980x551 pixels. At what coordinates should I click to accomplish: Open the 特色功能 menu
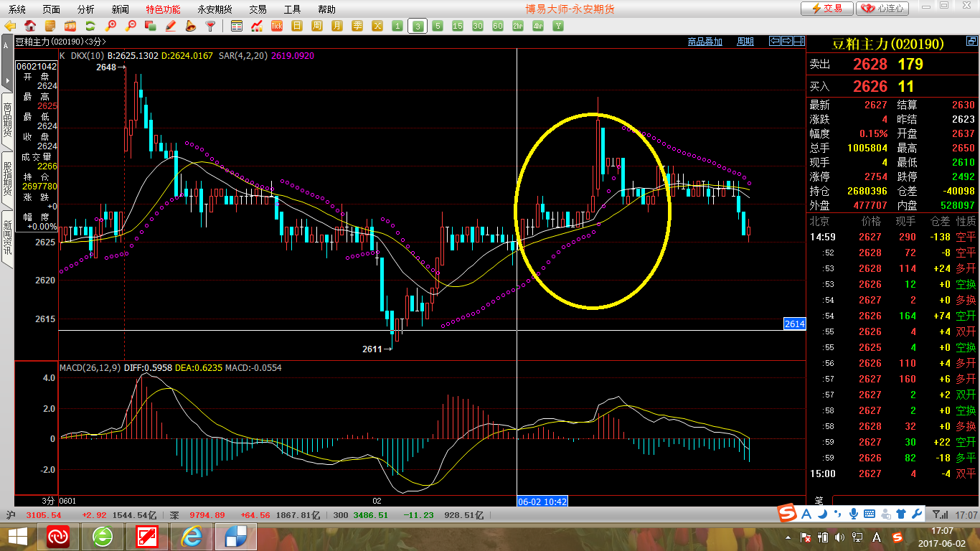(x=163, y=9)
